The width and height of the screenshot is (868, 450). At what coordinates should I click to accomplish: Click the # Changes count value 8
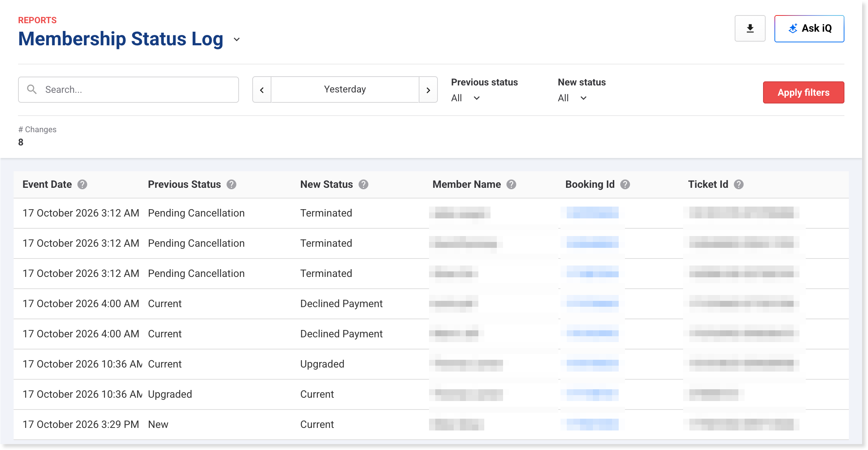(x=21, y=142)
